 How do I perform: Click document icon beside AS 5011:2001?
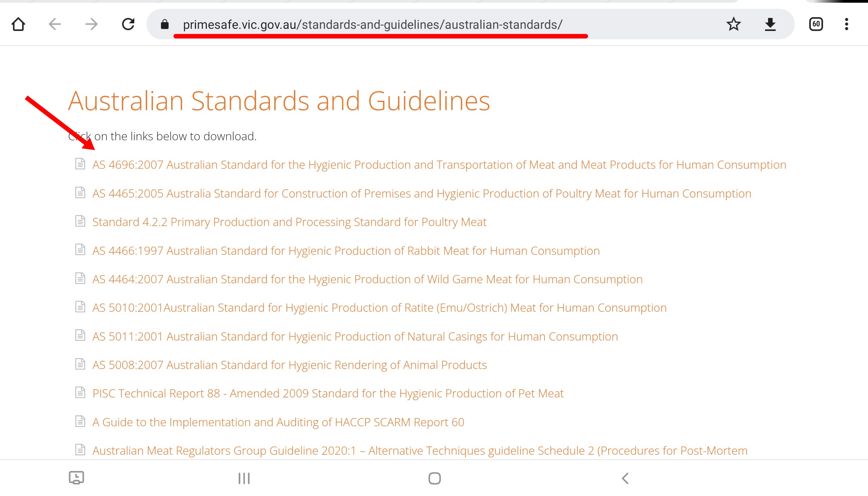[80, 335]
